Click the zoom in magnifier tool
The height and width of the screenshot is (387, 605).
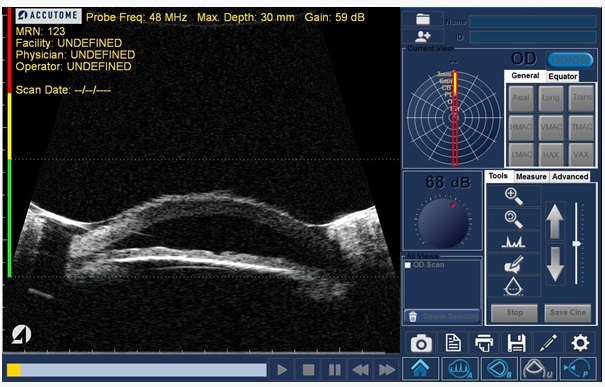point(514,196)
